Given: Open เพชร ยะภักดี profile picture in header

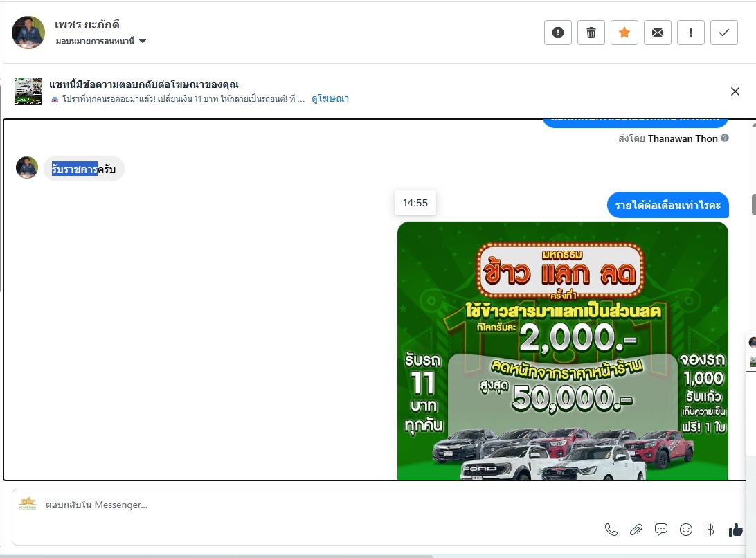Looking at the screenshot, I should point(28,33).
